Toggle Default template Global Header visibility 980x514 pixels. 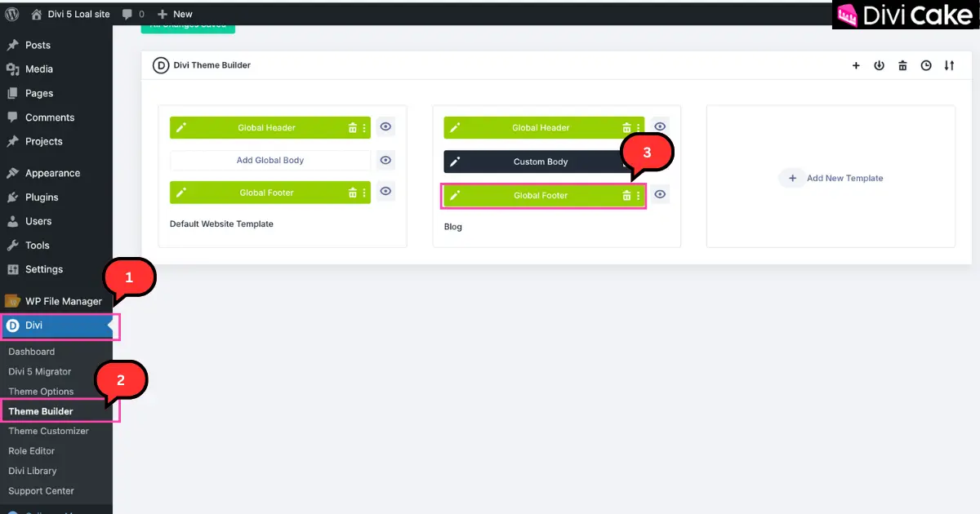385,126
